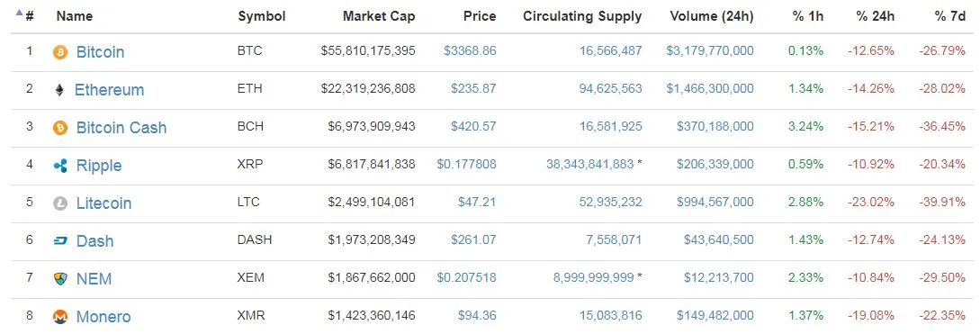Click the Dash logo icon
This screenshot has height=334, width=980.
(x=60, y=240)
